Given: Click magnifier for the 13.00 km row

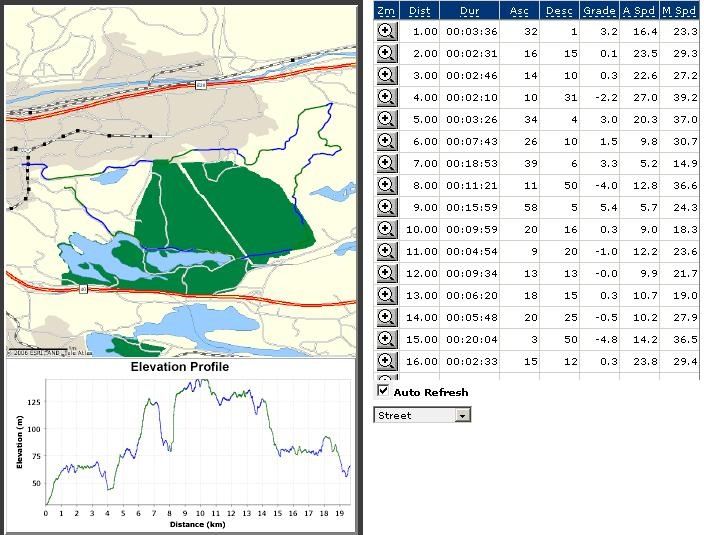Looking at the screenshot, I should (386, 295).
